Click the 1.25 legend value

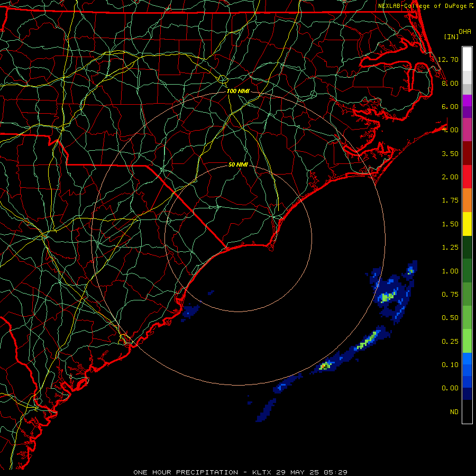click(450, 248)
